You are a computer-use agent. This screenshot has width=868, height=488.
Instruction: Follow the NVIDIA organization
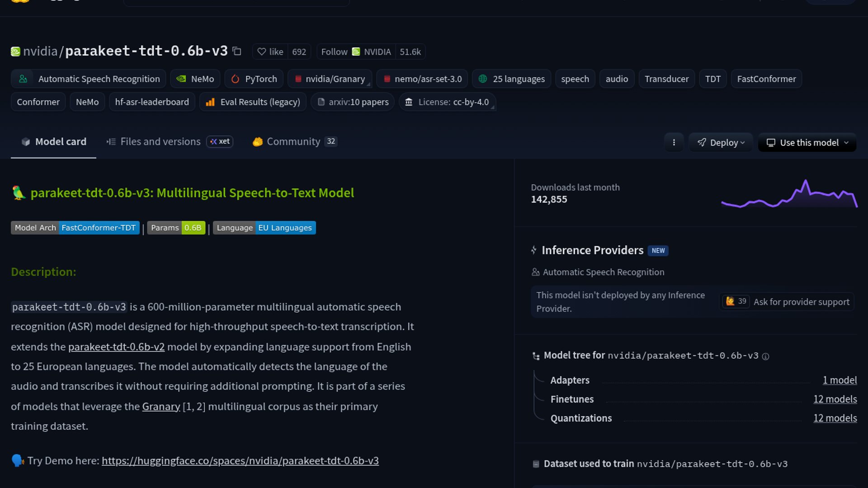point(334,52)
